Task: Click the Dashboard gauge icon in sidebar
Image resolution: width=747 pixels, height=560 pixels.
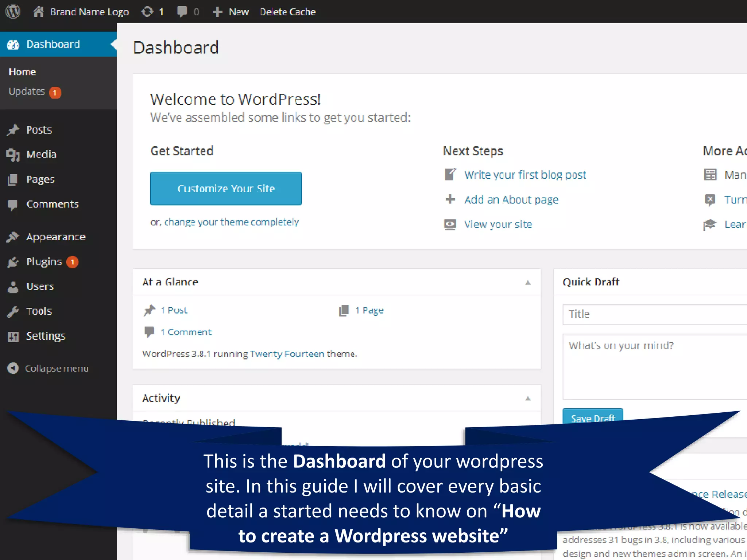Action: [13, 44]
